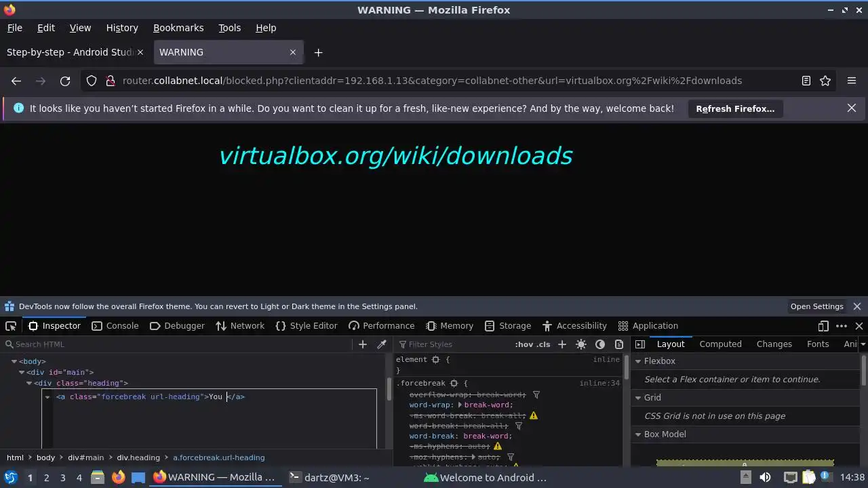Grab a color with eyedropper tool
The image size is (868, 488).
click(x=382, y=344)
